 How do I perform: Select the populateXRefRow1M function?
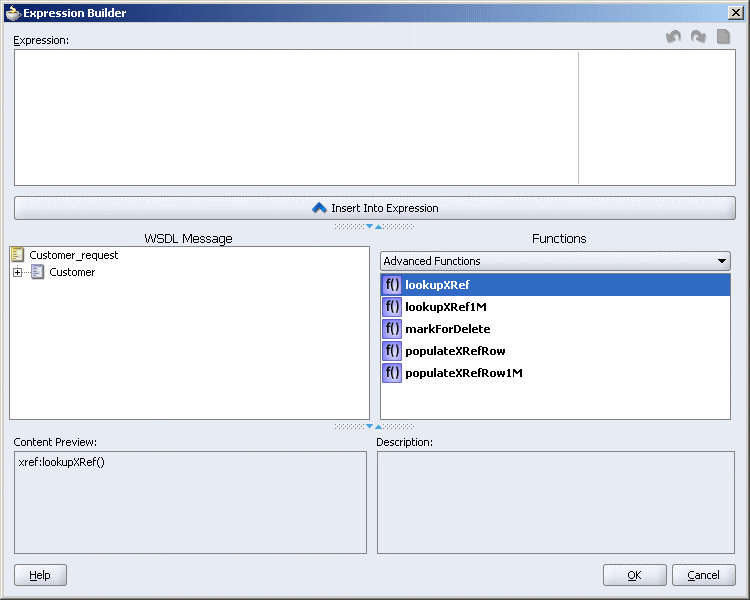pyautogui.click(x=555, y=373)
